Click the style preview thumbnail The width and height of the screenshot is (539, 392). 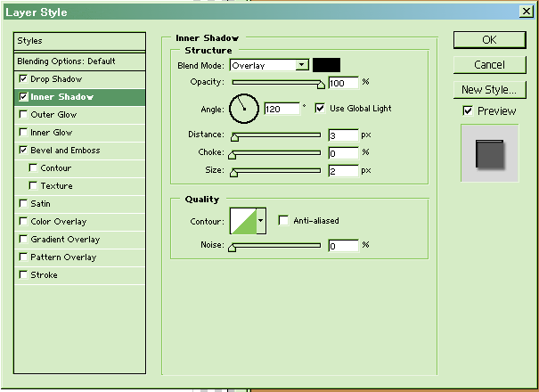[489, 153]
